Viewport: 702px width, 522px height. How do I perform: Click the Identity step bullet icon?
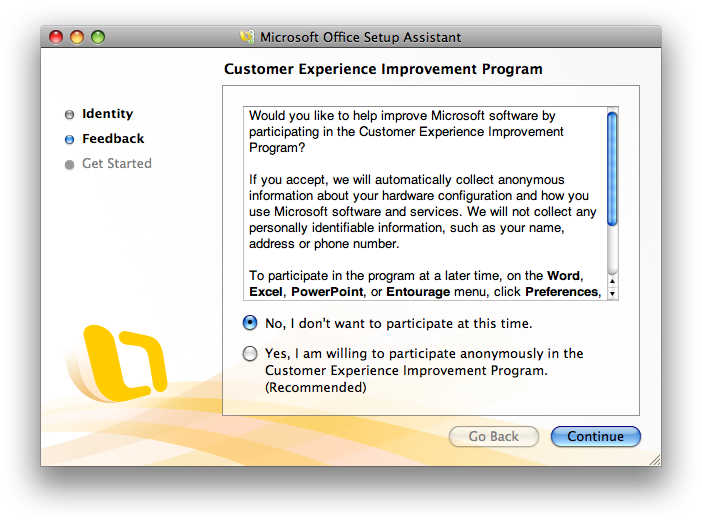pyautogui.click(x=69, y=115)
